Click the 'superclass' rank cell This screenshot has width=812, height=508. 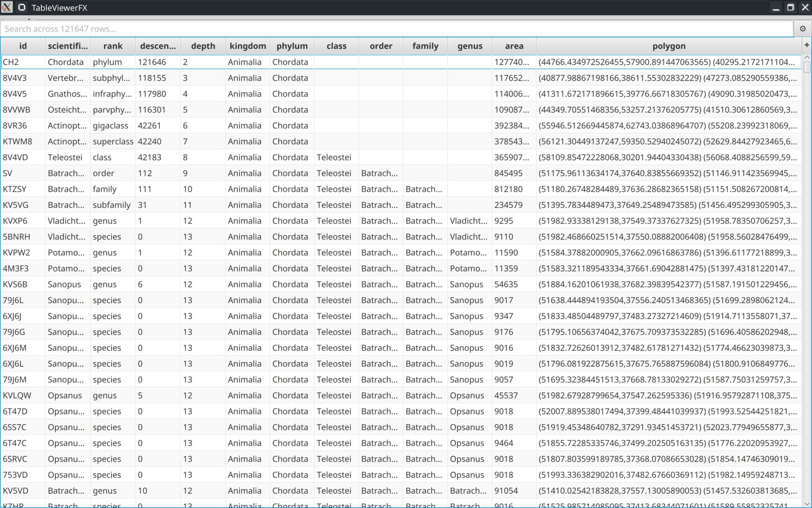113,142
